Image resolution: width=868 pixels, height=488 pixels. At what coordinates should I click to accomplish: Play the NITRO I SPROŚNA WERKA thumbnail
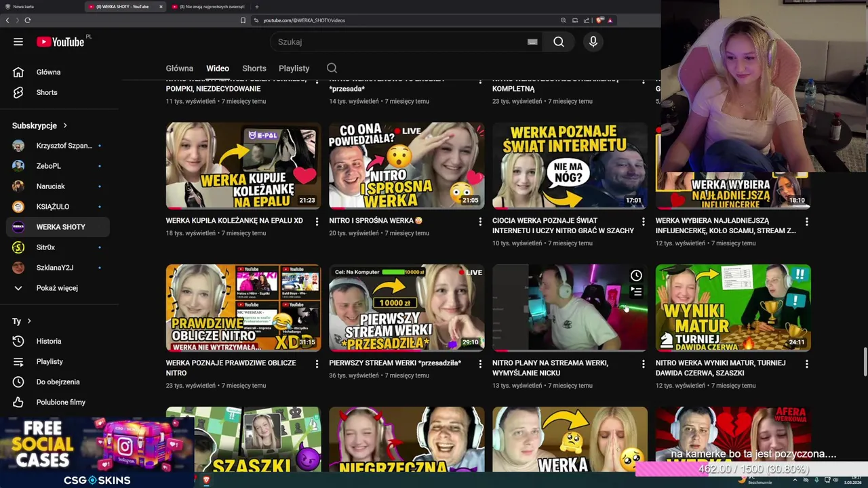click(x=407, y=165)
